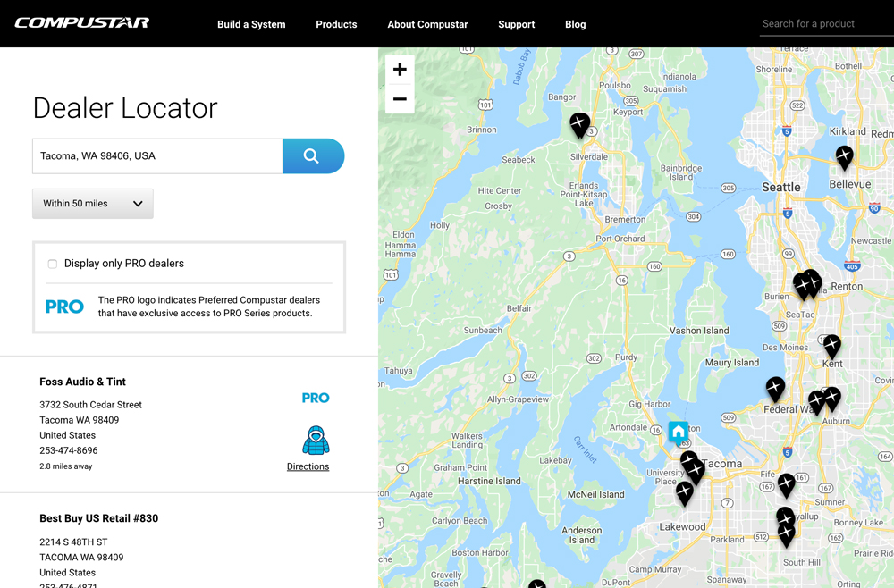Click the Search for a product field

pos(827,24)
